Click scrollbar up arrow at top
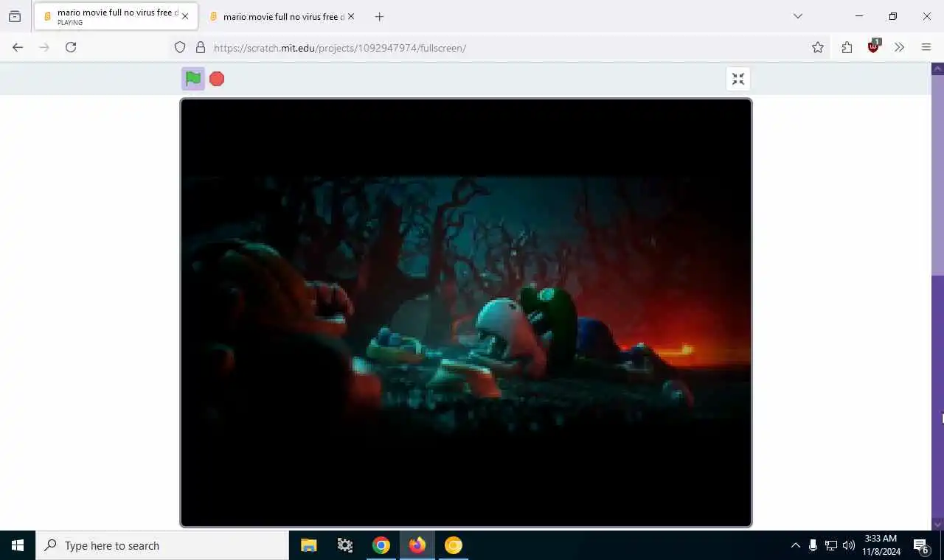Image resolution: width=944 pixels, height=560 pixels. coord(937,69)
